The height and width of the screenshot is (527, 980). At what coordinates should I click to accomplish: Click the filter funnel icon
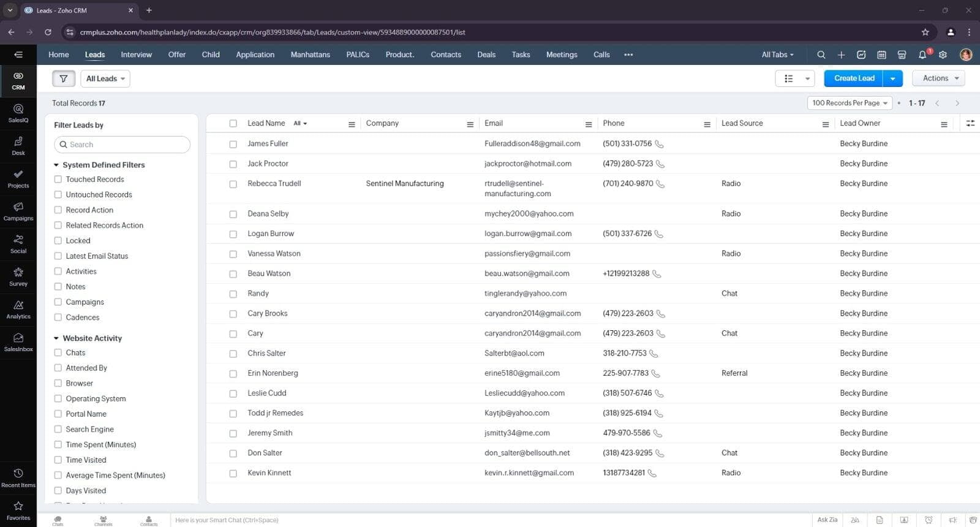64,78
